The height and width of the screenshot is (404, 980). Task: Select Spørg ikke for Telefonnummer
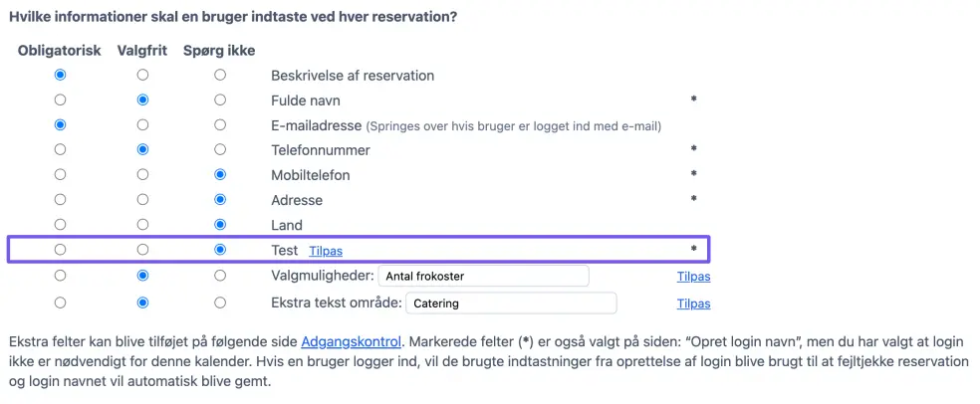point(220,150)
